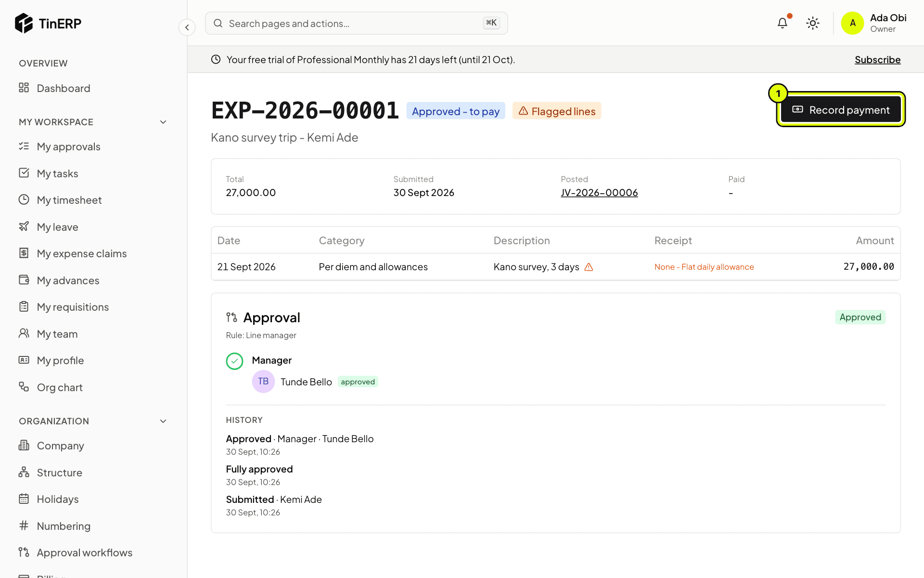Click the Dashboard grid icon
The image size is (924, 578).
(x=24, y=88)
